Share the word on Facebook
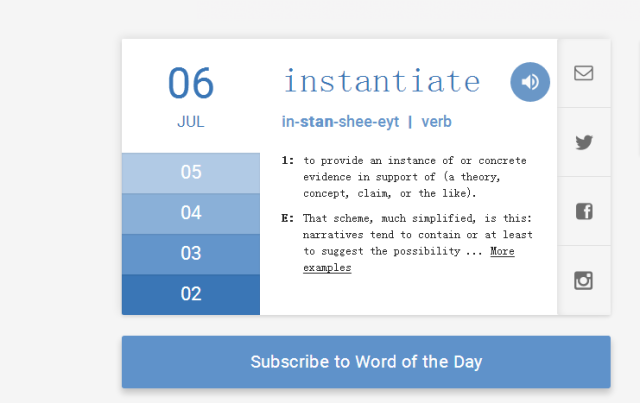 tap(584, 211)
